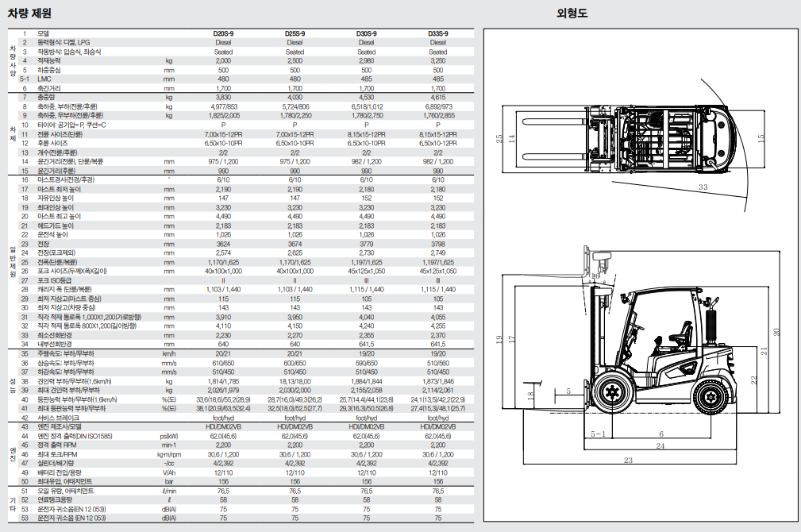The width and height of the screenshot is (801, 532).
Task: Click the load capacity value 3,250
Action: pos(437,61)
